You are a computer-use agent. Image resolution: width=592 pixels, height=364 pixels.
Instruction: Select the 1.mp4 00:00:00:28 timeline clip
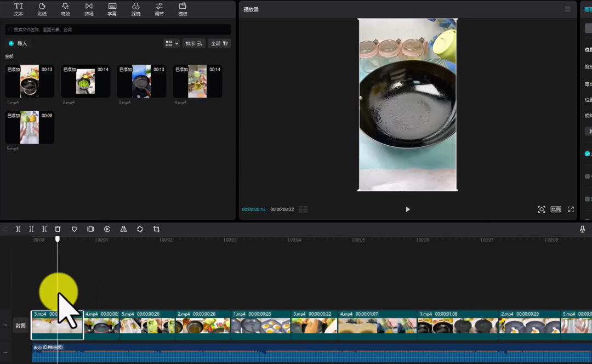pos(261,325)
